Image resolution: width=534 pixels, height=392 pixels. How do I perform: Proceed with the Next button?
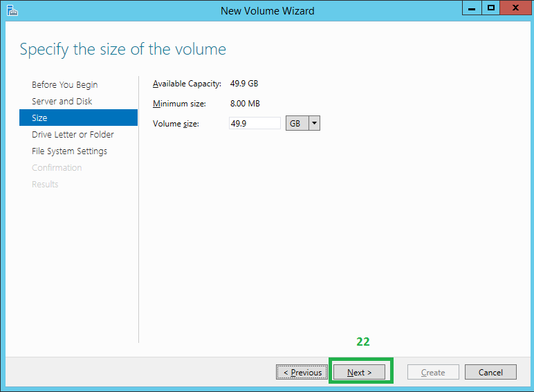click(x=360, y=372)
